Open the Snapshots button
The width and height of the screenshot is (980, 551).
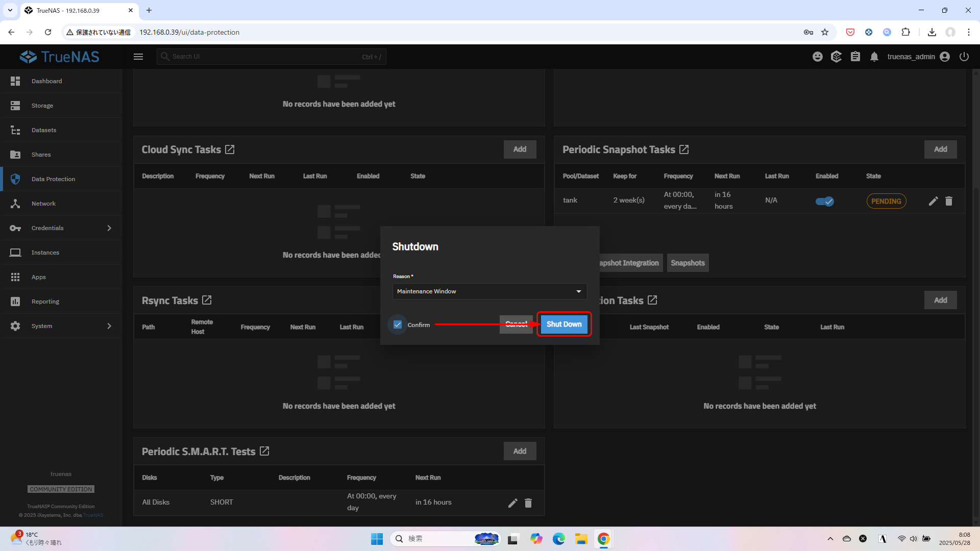tap(688, 263)
